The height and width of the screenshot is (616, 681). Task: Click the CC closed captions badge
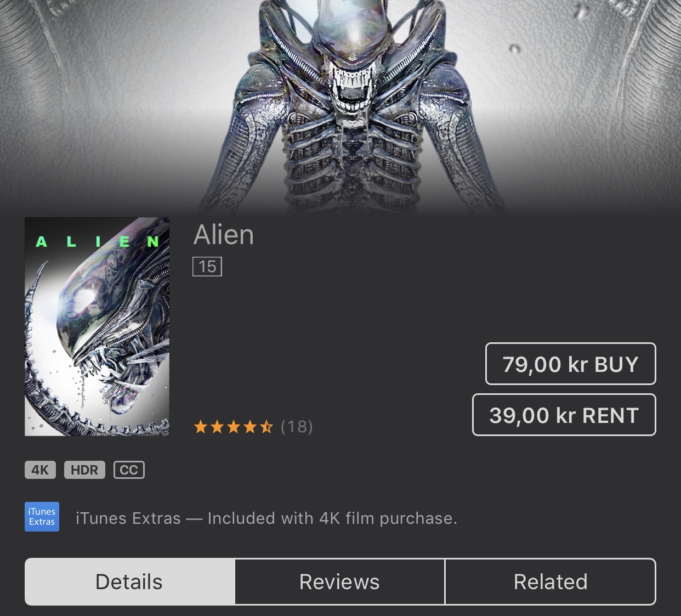[129, 470]
